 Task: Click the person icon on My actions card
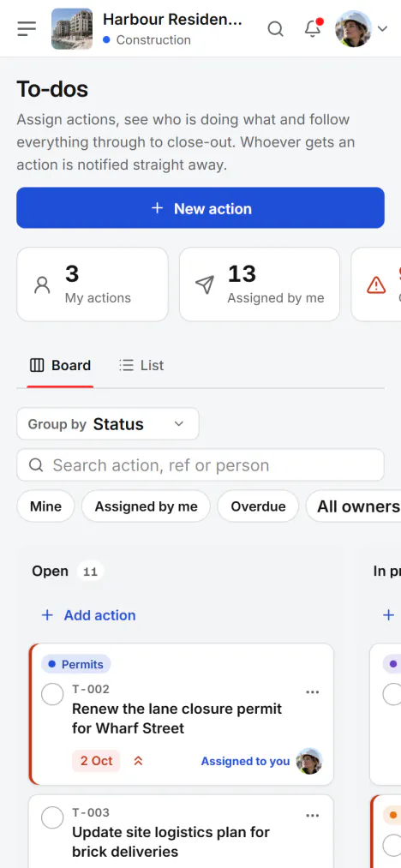(42, 284)
